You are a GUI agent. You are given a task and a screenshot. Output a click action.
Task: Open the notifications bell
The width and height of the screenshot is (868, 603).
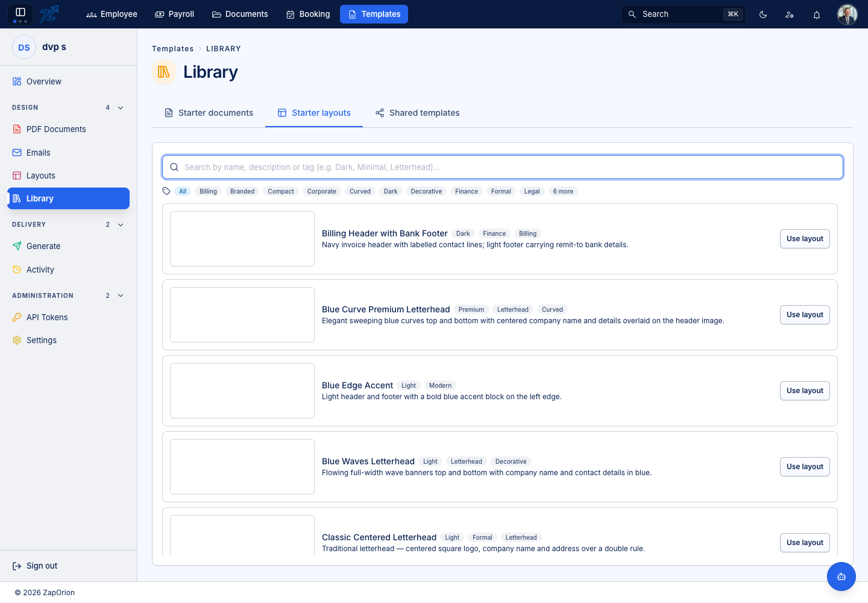point(817,14)
